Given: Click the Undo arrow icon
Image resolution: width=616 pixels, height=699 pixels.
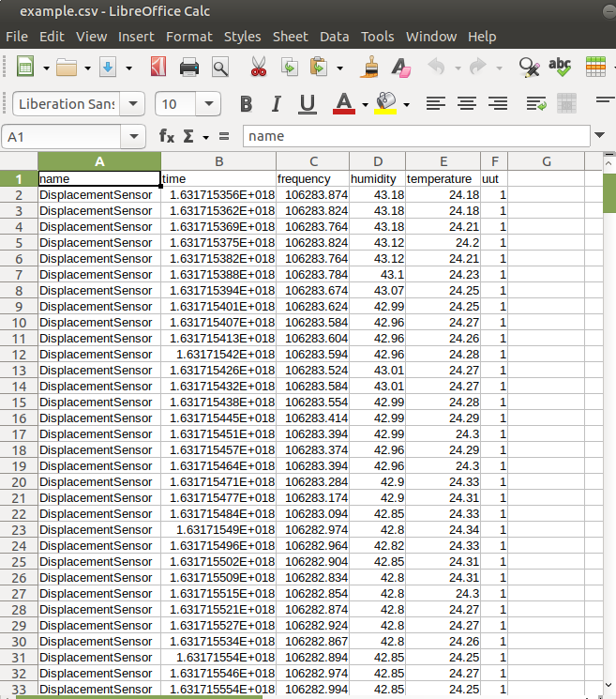Looking at the screenshot, I should pyautogui.click(x=437, y=68).
